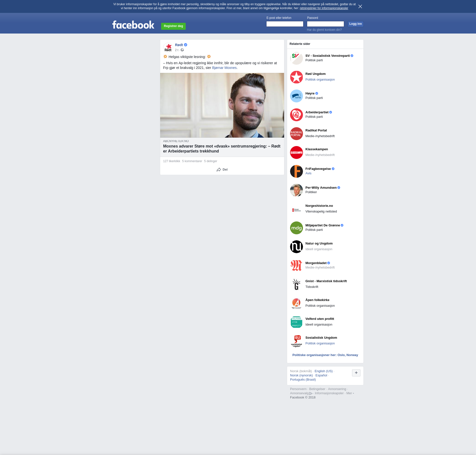The image size is (476, 455).
Task: View 127 likerklikk count
Action: [x=172, y=161]
